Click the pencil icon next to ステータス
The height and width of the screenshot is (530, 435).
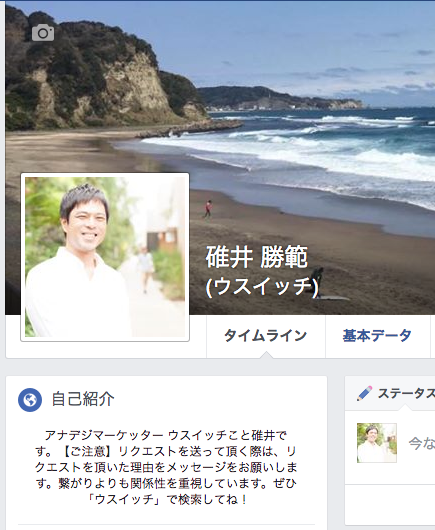point(364,393)
